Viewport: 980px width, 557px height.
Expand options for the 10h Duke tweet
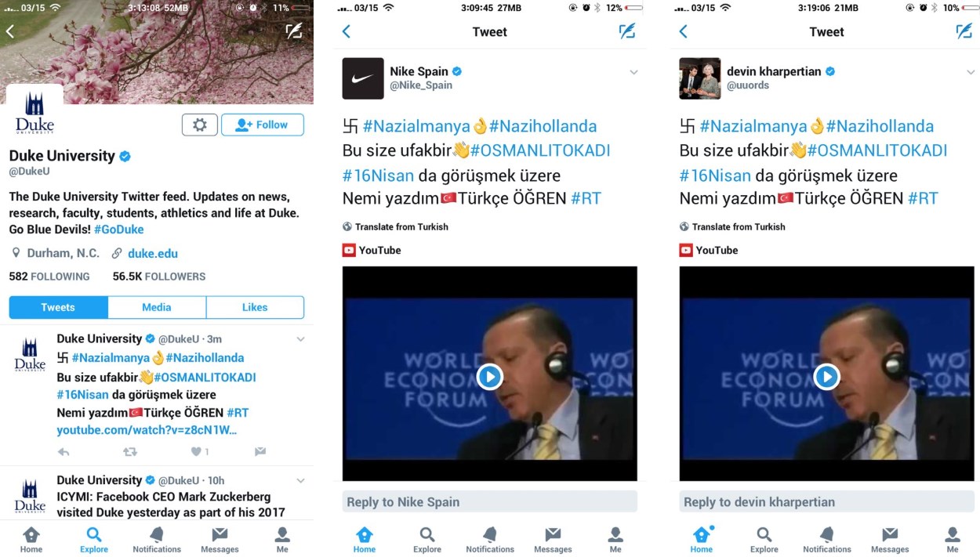300,480
